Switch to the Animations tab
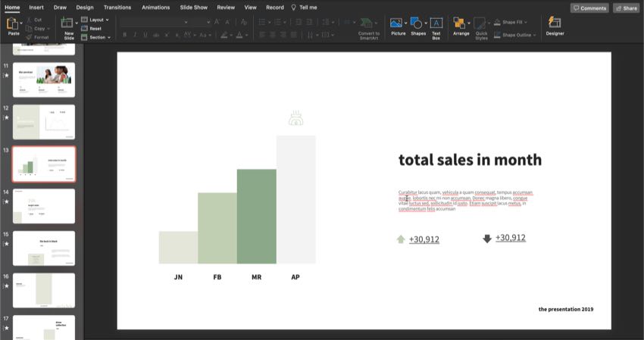644x340 pixels. pos(155,8)
